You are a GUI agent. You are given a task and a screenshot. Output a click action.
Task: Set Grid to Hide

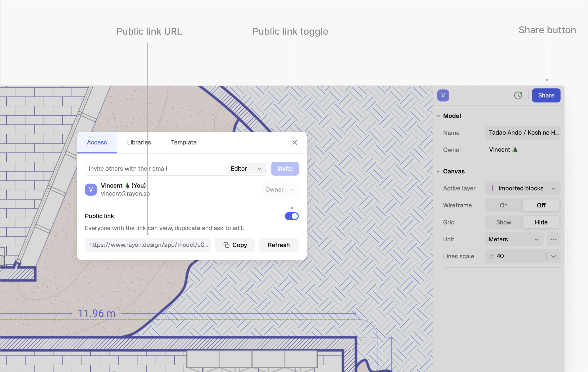coord(541,222)
